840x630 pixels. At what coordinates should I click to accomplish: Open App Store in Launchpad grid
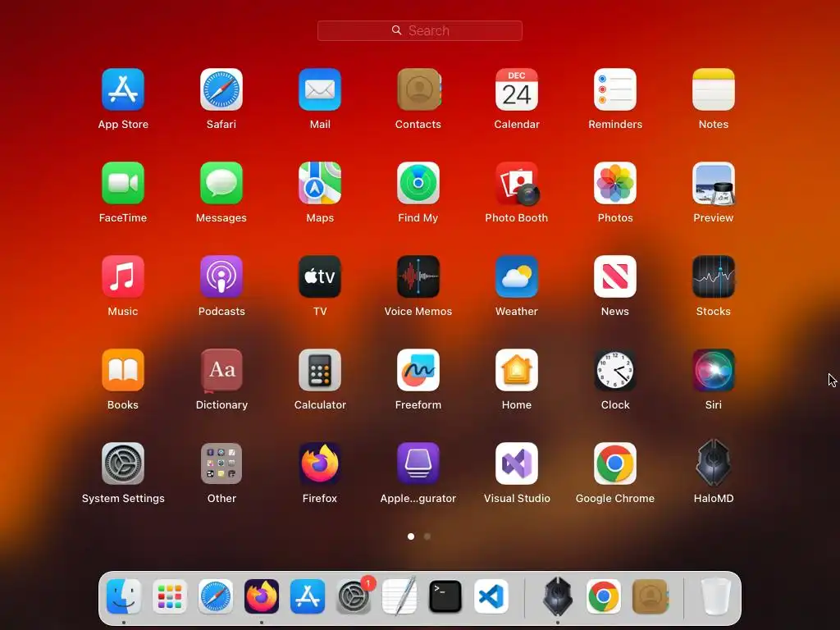coord(123,89)
